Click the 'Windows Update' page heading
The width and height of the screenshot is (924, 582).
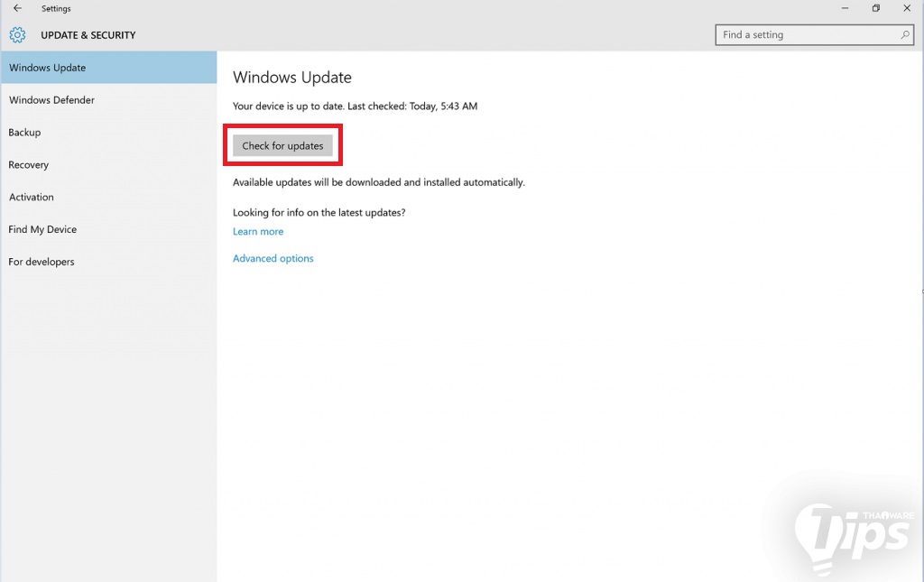click(x=292, y=78)
